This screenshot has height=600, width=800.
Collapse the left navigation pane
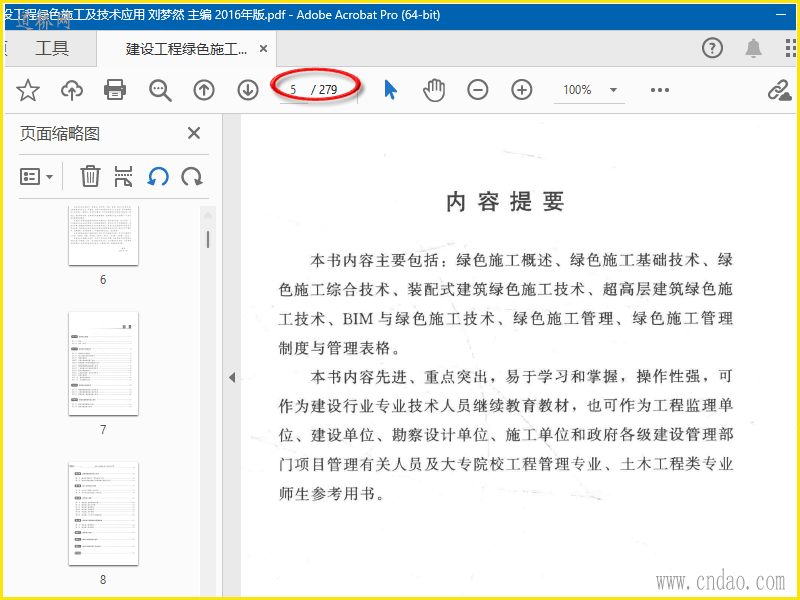[x=232, y=378]
